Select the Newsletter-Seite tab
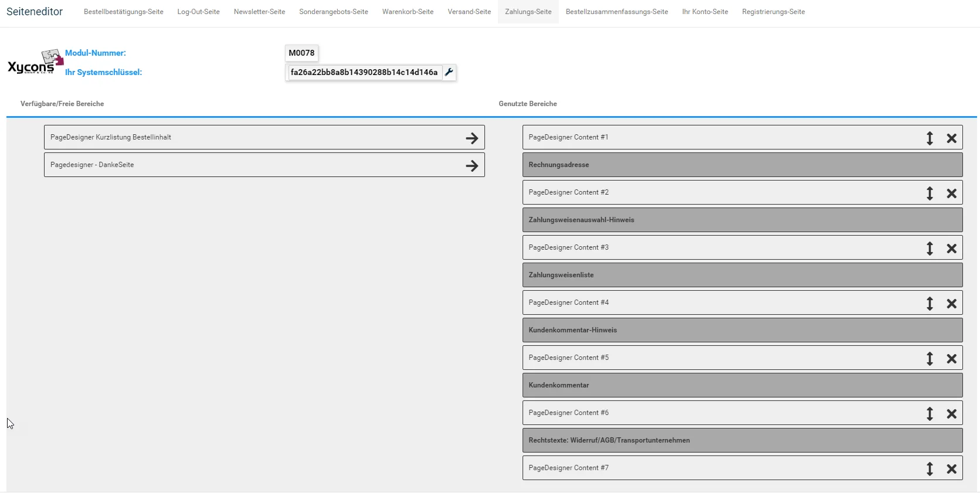 [x=259, y=12]
